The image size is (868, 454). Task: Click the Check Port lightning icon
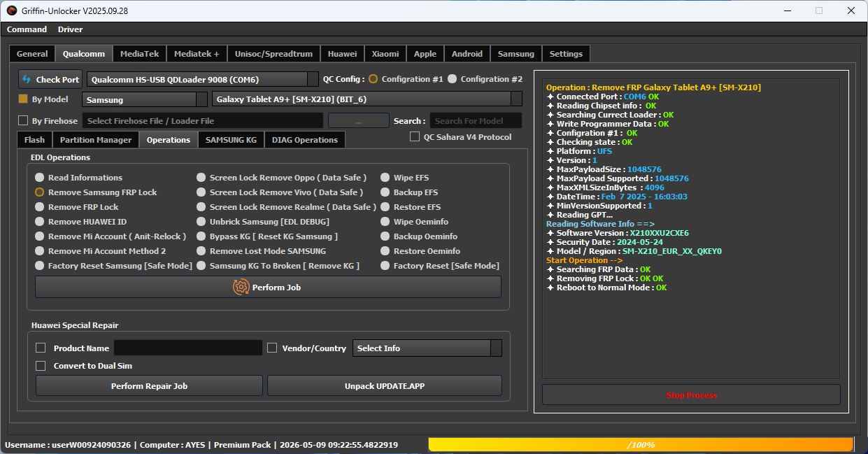[27, 79]
